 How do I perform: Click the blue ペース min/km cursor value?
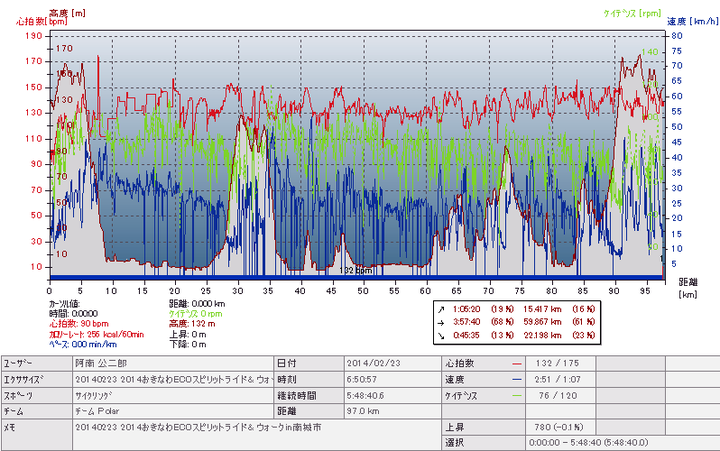click(x=83, y=344)
